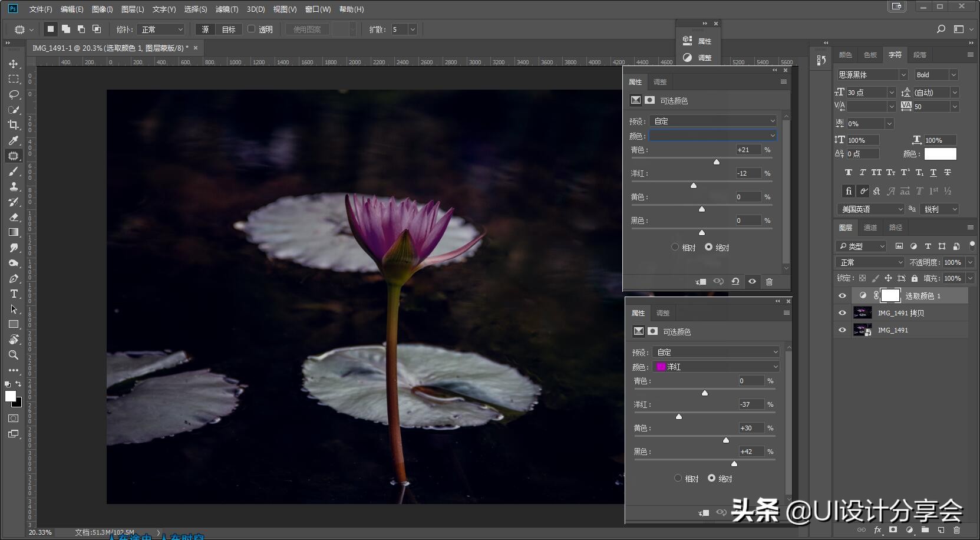Screen dimensions: 980x540
Task: Select the Horizontal Type tool
Action: point(14,294)
